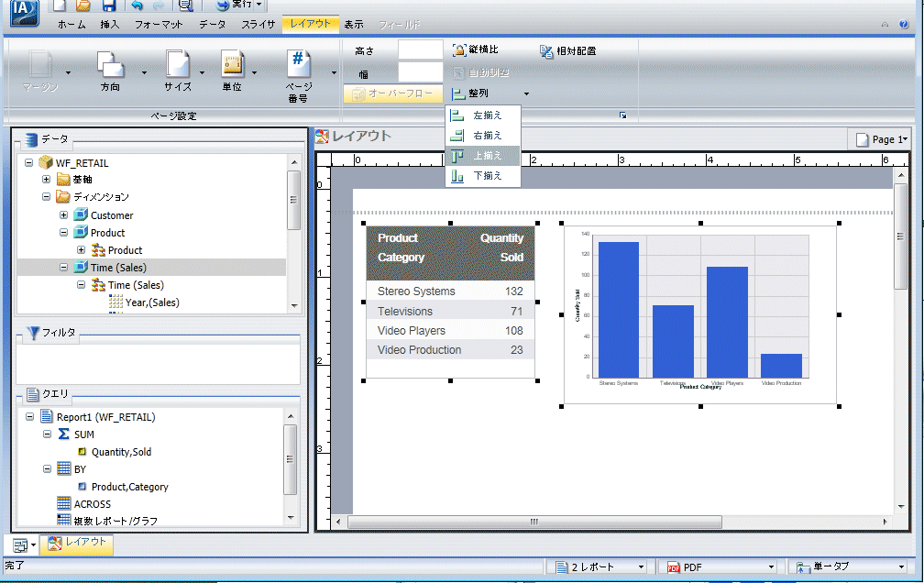Select the Customer dimension in data tree
924x583 pixels.
[112, 215]
